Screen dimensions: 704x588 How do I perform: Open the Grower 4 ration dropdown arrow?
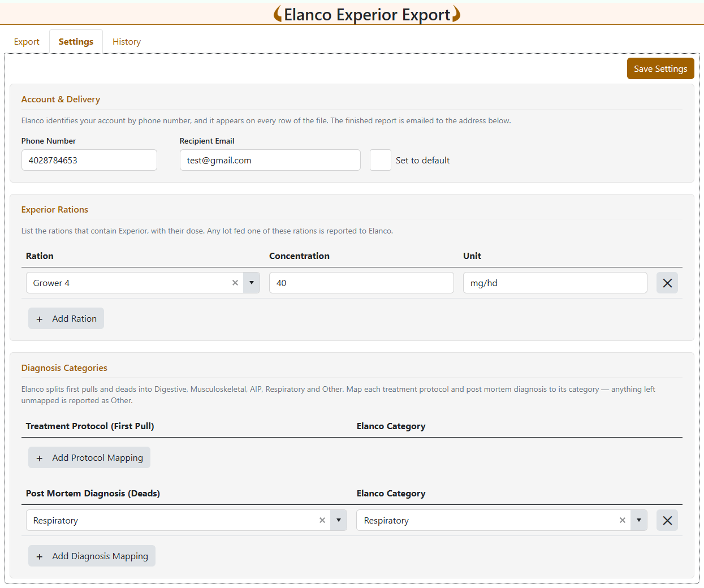(252, 283)
